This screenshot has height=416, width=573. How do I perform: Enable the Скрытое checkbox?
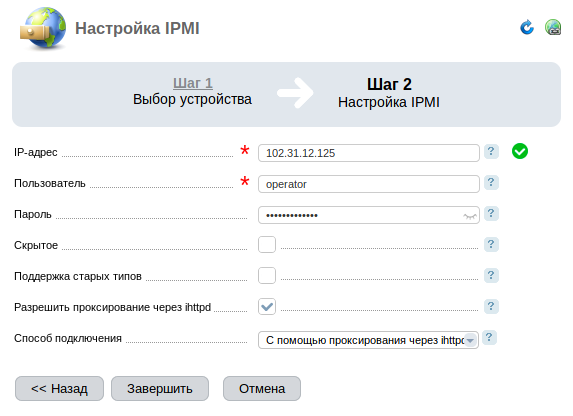point(267,245)
